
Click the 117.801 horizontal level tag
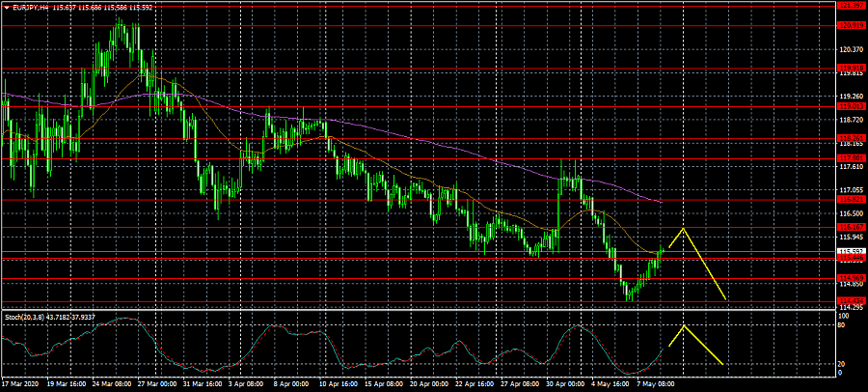pos(852,157)
